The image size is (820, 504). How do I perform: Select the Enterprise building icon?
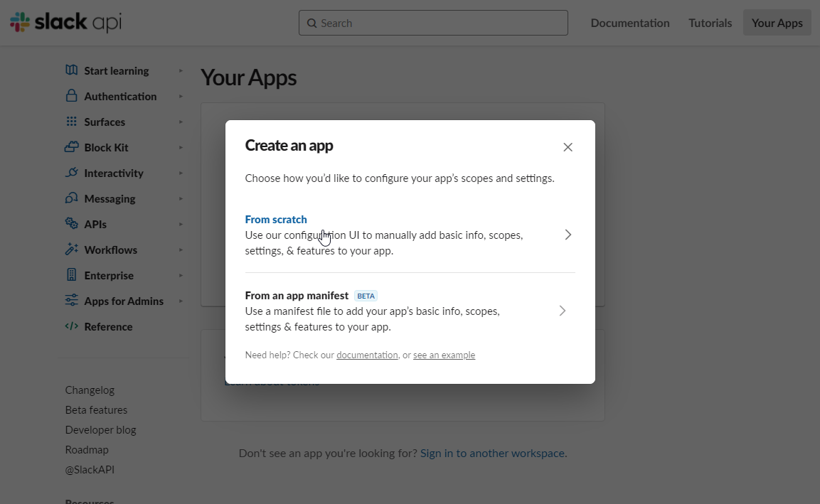[71, 275]
